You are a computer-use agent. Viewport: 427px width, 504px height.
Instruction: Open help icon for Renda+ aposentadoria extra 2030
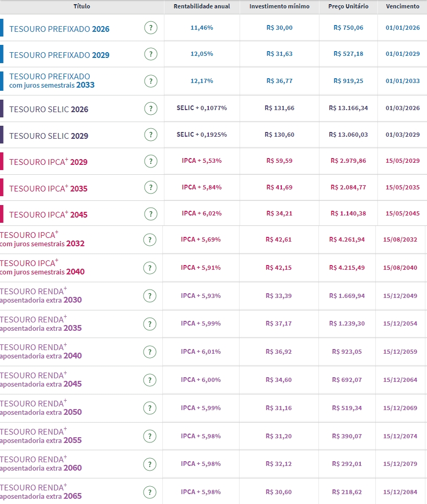tap(149, 296)
